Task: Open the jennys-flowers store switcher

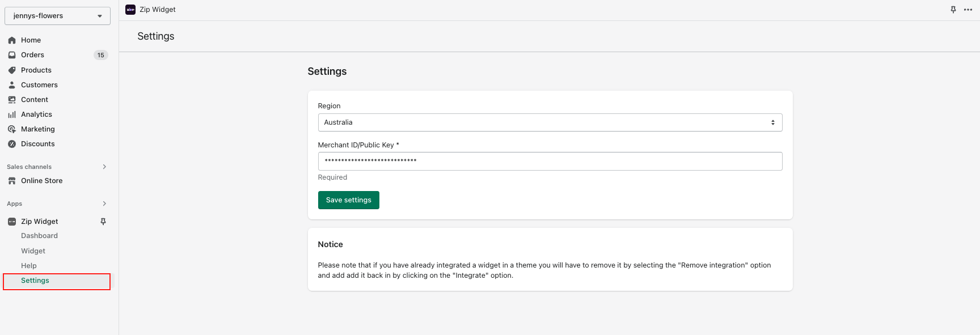Action: [57, 16]
